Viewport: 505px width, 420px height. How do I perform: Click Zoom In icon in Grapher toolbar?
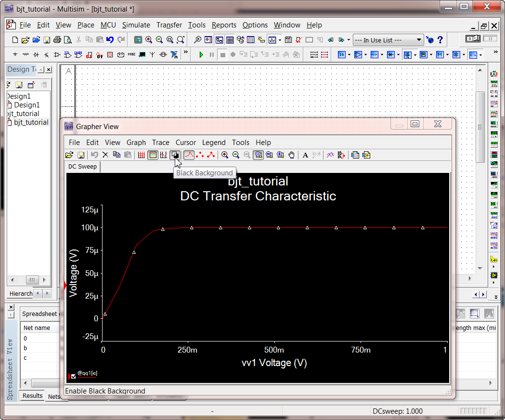(x=225, y=155)
